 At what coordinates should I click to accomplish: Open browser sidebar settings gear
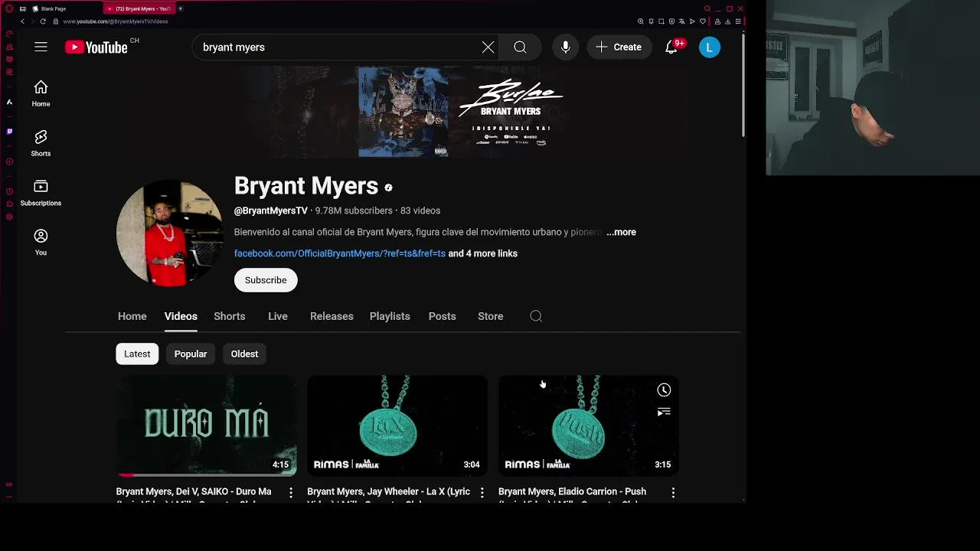(9, 217)
